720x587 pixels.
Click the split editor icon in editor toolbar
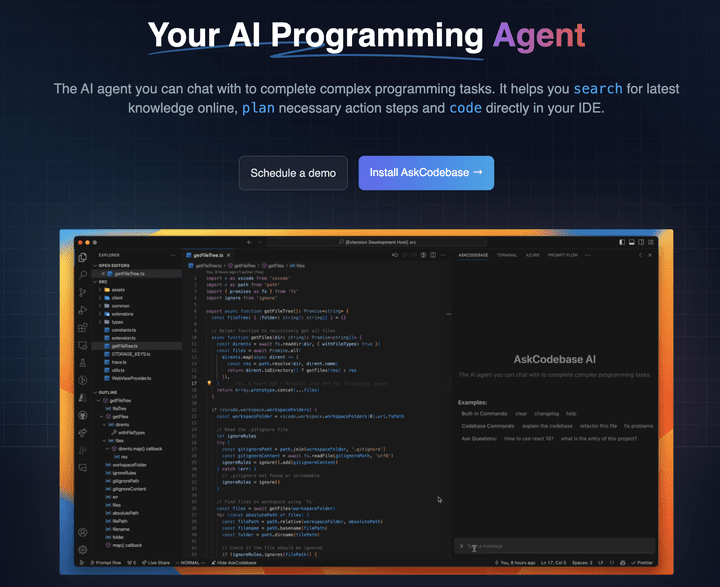(433, 255)
